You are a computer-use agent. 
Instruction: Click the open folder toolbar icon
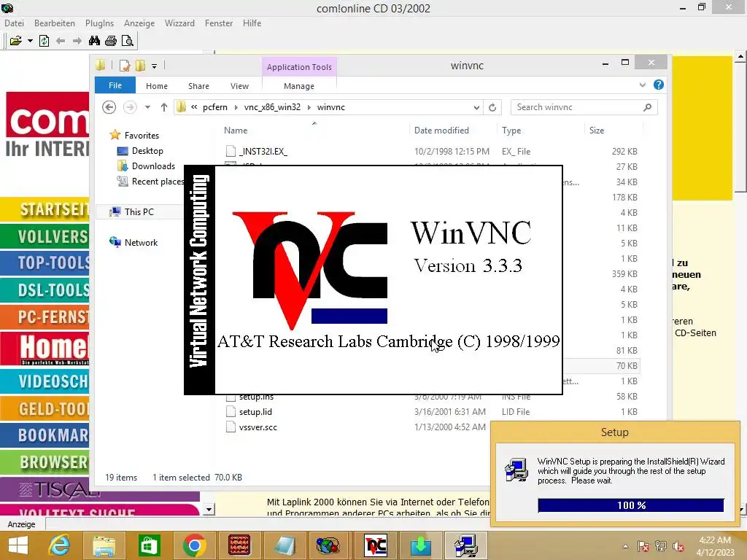16,41
